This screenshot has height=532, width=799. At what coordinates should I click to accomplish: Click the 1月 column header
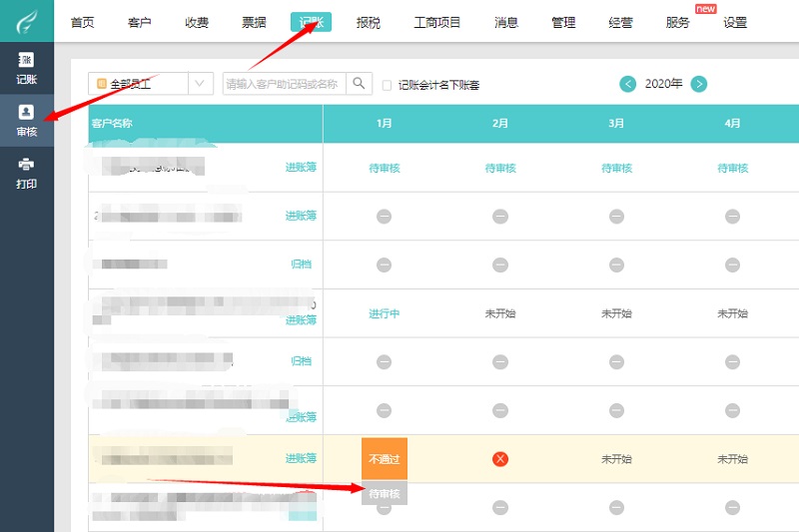point(385,123)
